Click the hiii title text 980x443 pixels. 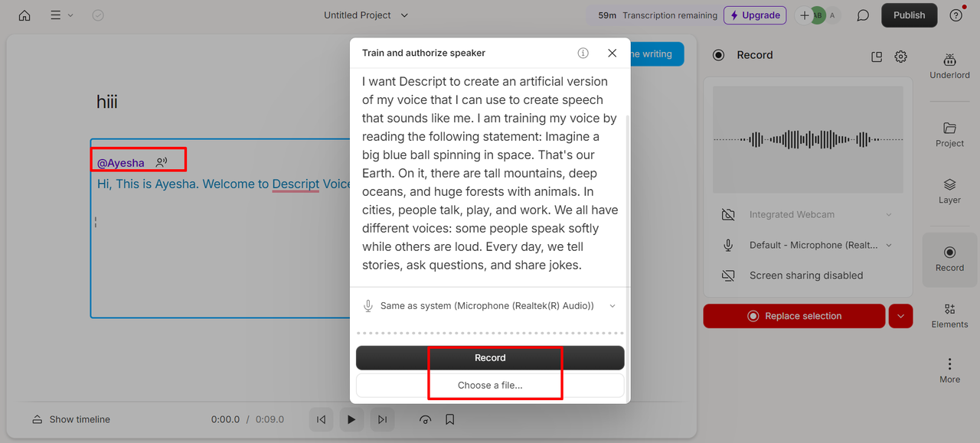(x=107, y=102)
